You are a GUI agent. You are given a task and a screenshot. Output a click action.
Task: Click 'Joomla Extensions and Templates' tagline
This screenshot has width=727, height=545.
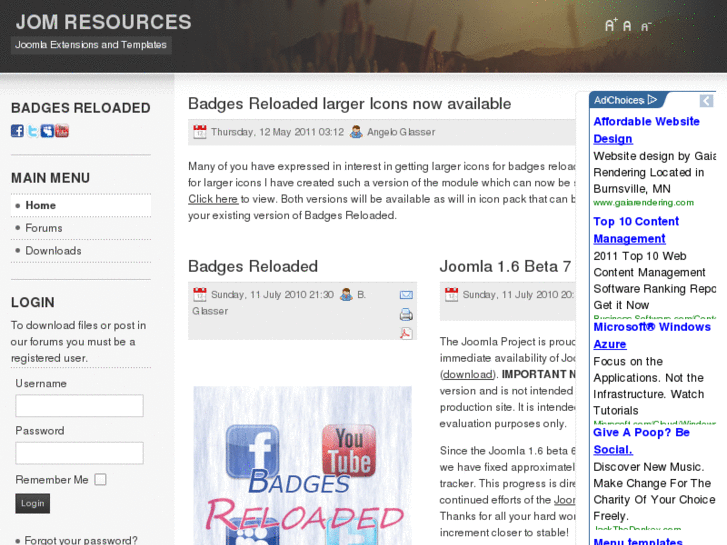[91, 45]
